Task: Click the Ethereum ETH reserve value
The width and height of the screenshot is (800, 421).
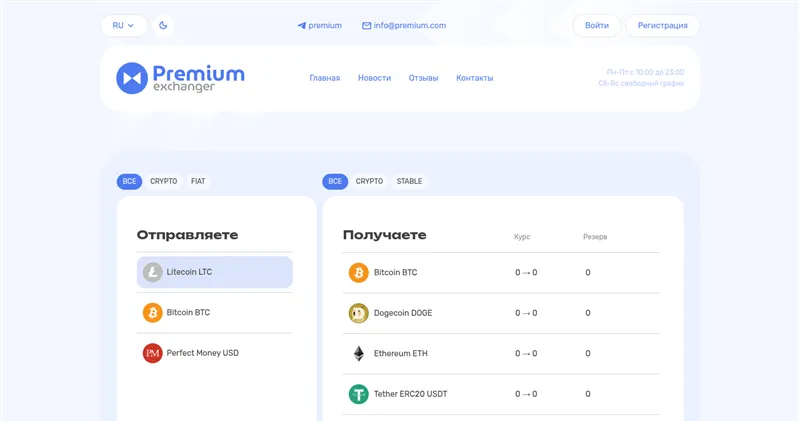Action: (x=588, y=353)
